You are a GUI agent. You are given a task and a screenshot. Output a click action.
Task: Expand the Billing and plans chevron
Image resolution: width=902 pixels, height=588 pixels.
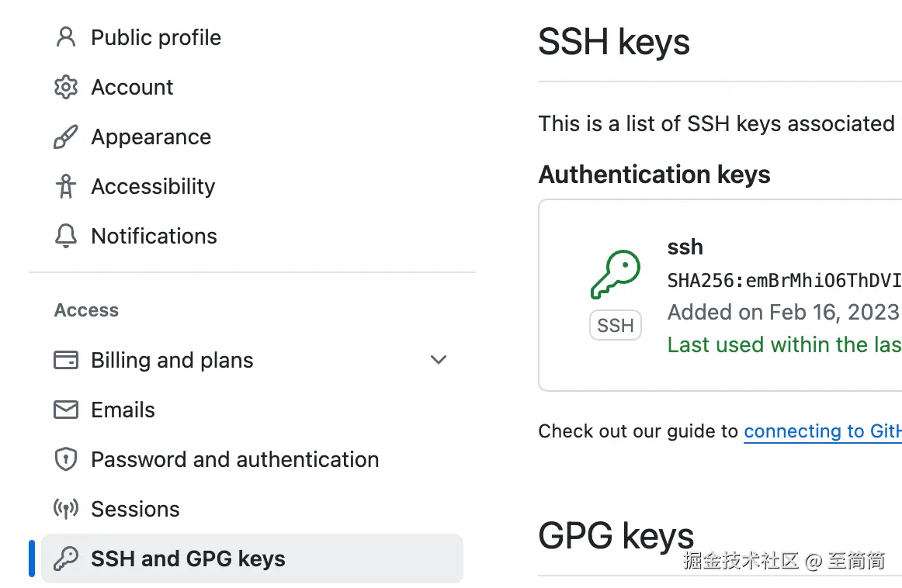(x=439, y=360)
